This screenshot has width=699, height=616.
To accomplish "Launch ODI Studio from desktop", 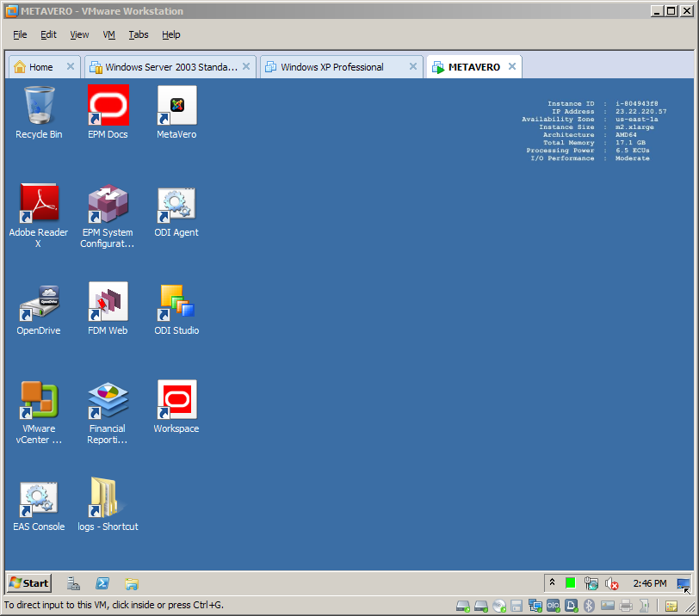I will [176, 303].
